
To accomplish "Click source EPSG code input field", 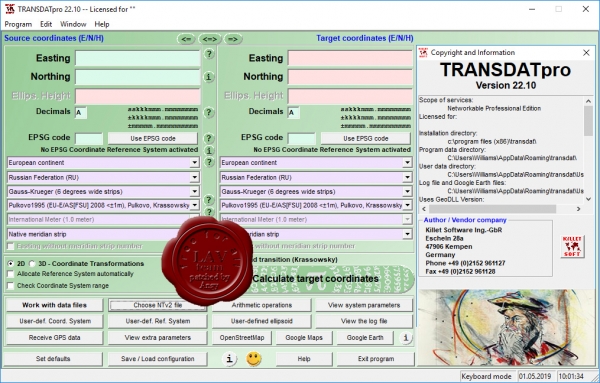I will (x=89, y=139).
